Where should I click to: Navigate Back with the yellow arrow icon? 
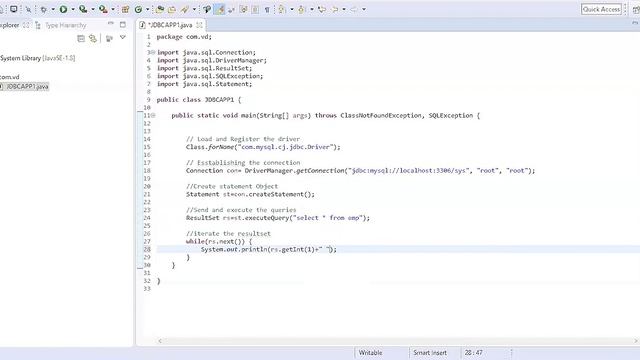pos(335,9)
